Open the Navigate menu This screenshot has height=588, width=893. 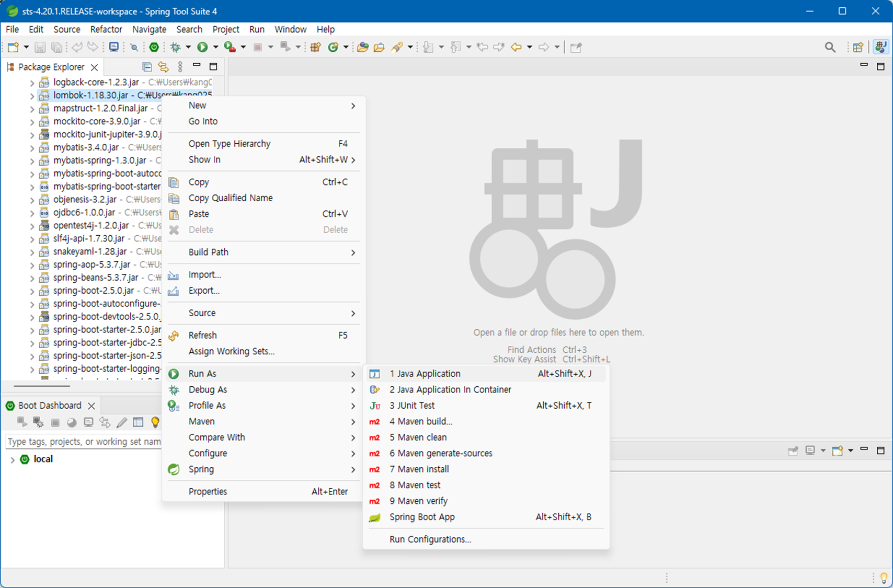pyautogui.click(x=149, y=29)
